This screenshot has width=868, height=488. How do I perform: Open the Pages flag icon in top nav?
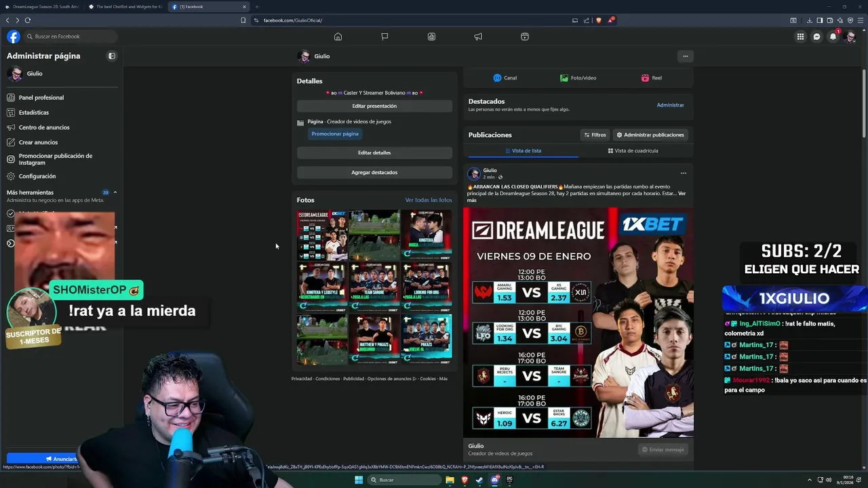pos(384,37)
